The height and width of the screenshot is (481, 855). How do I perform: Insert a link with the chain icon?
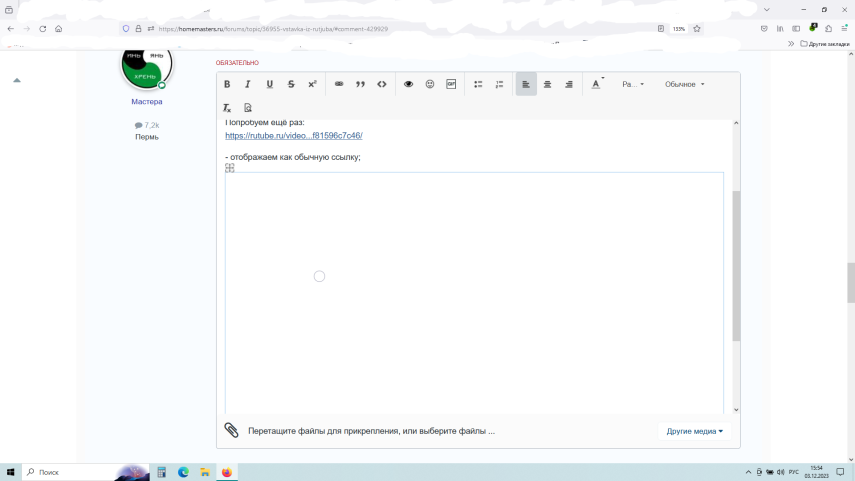[x=339, y=84]
